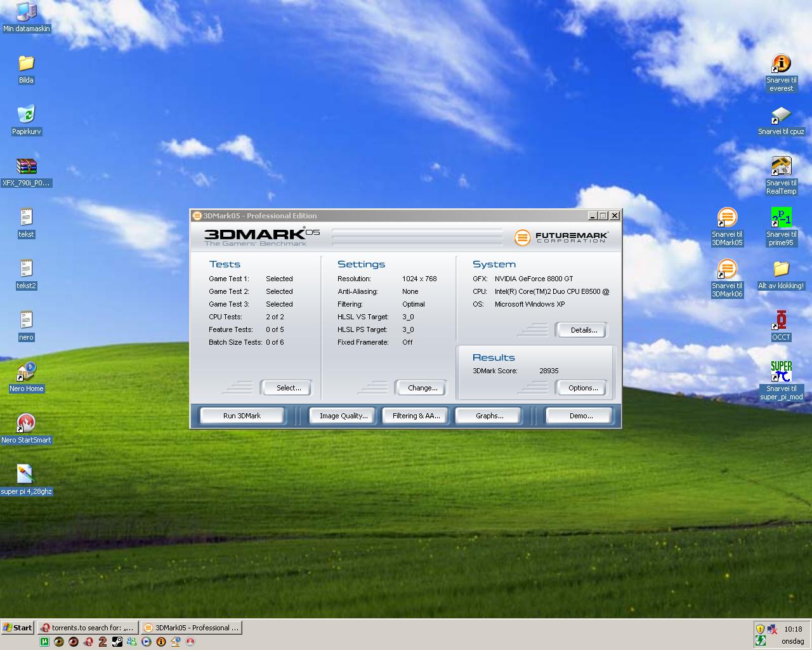Select the super pi 4,28ghz file icon
The height and width of the screenshot is (650, 812).
point(26,480)
